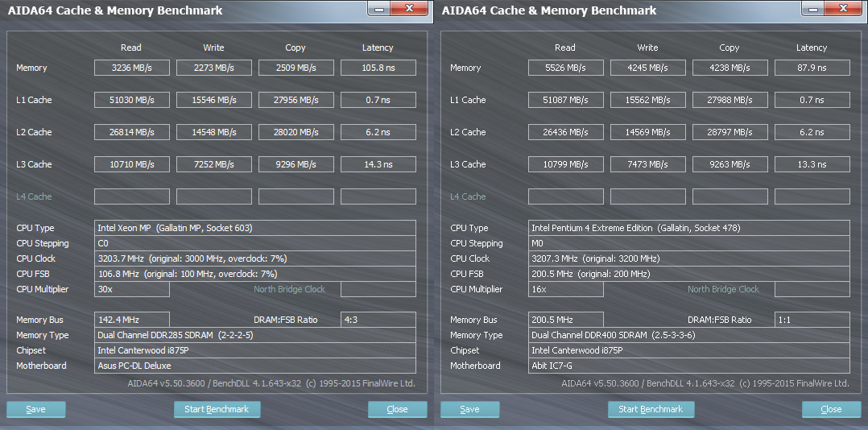Click the DRAM:FSB Ratio 4:3 field
The width and height of the screenshot is (868, 430).
click(x=378, y=320)
